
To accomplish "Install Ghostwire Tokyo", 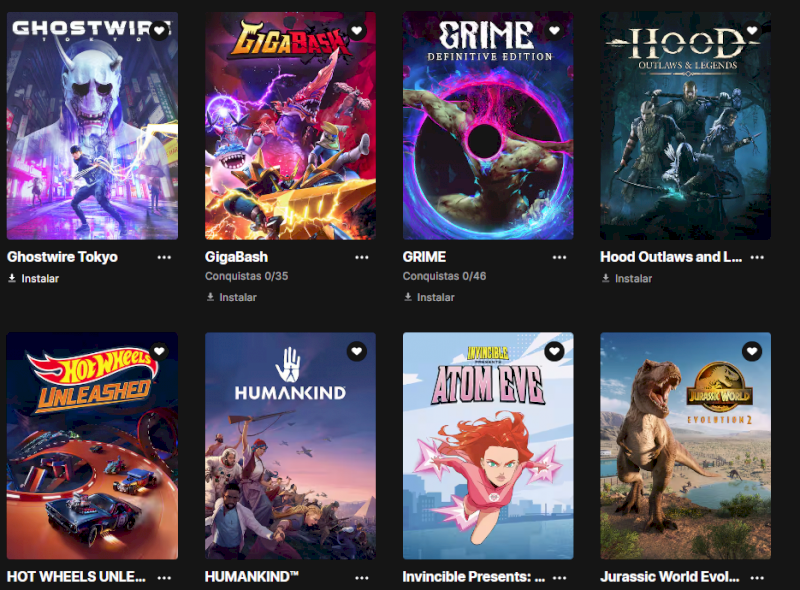I will click(x=34, y=279).
